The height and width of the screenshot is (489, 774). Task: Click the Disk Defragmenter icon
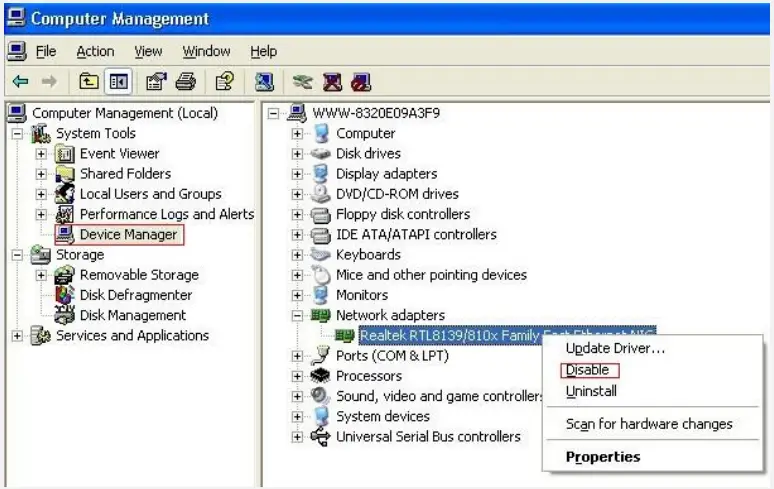65,295
